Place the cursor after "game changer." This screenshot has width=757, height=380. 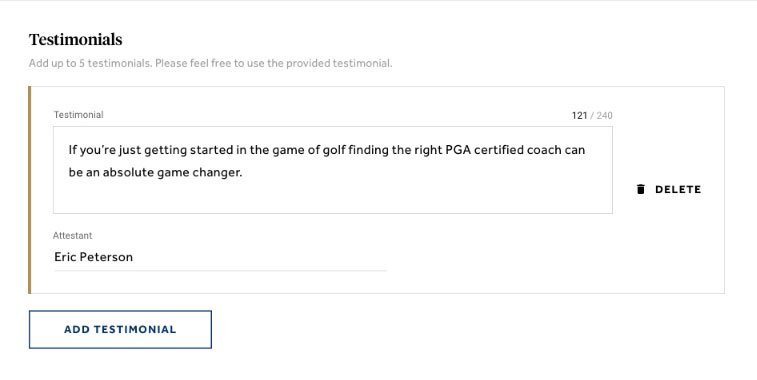pos(242,172)
